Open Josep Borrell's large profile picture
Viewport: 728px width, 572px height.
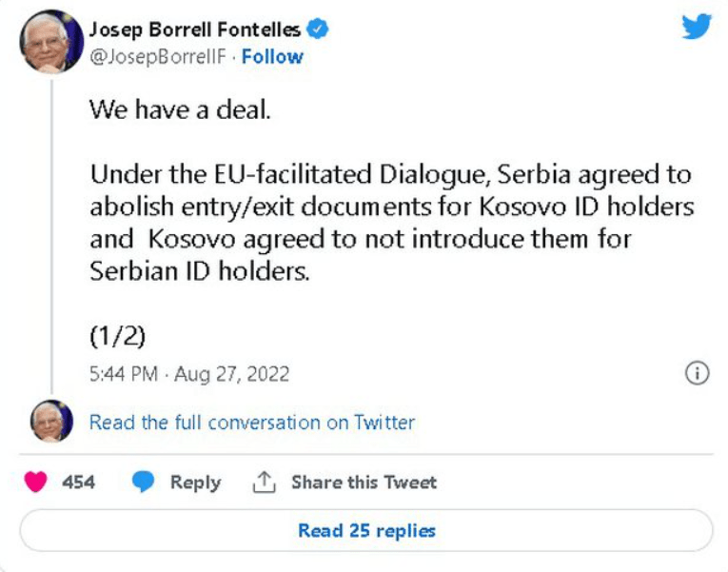50,42
